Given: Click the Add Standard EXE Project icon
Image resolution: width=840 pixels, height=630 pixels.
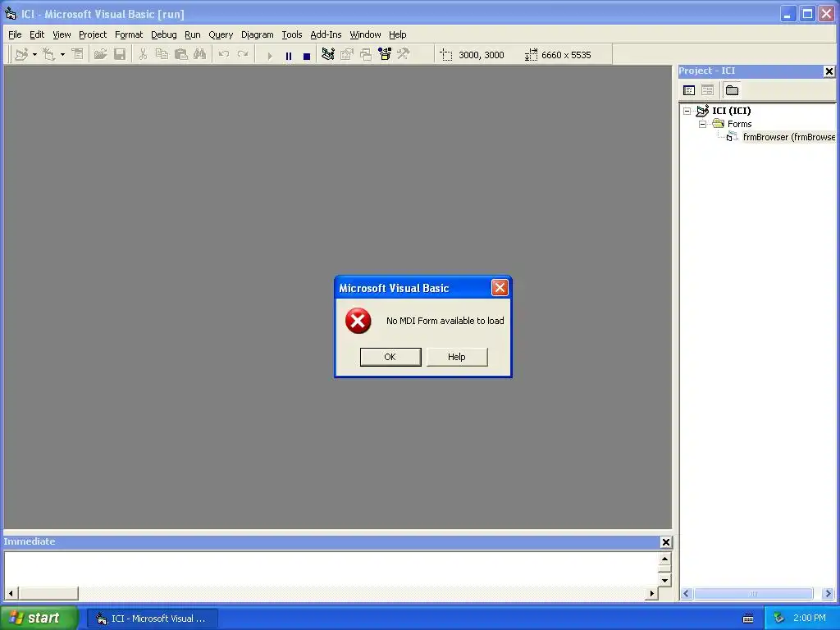Looking at the screenshot, I should click(x=21, y=54).
